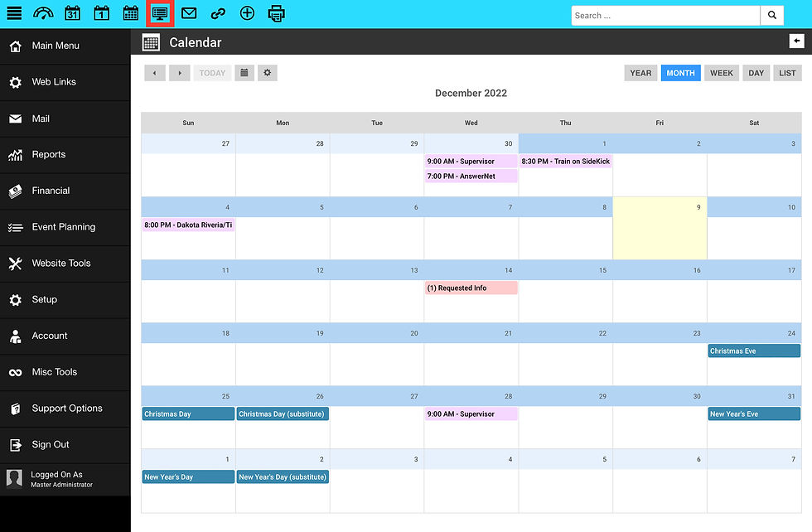Open Setup in the sidebar
Image resolution: width=812 pixels, height=532 pixels.
point(65,300)
